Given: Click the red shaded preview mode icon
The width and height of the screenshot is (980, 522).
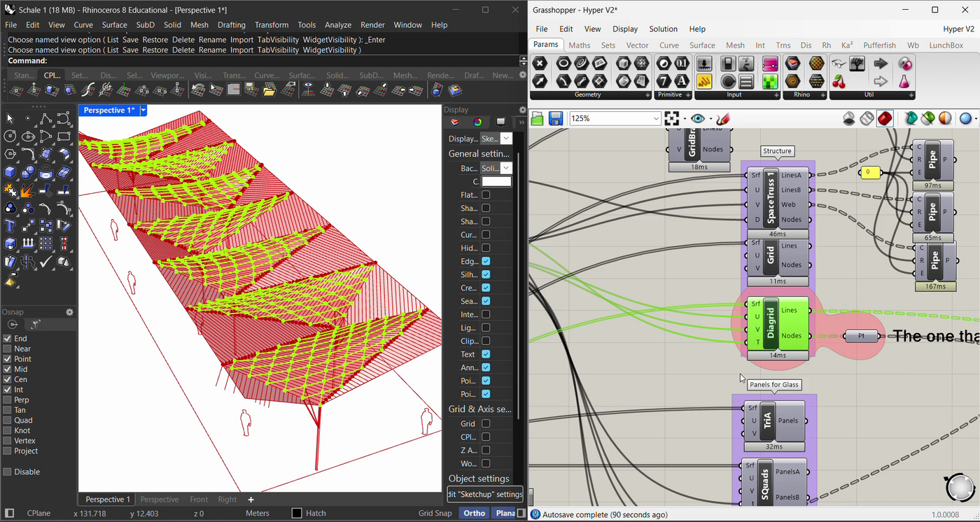Looking at the screenshot, I should point(885,119).
